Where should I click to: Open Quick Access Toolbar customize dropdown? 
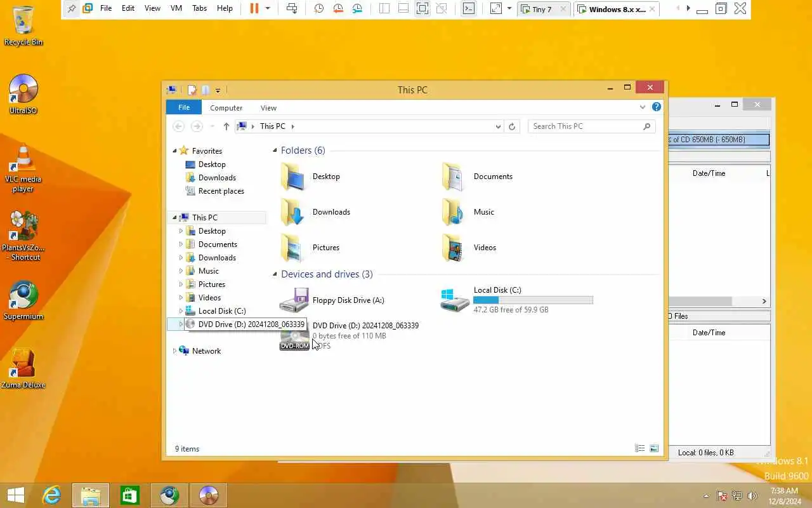pyautogui.click(x=218, y=90)
